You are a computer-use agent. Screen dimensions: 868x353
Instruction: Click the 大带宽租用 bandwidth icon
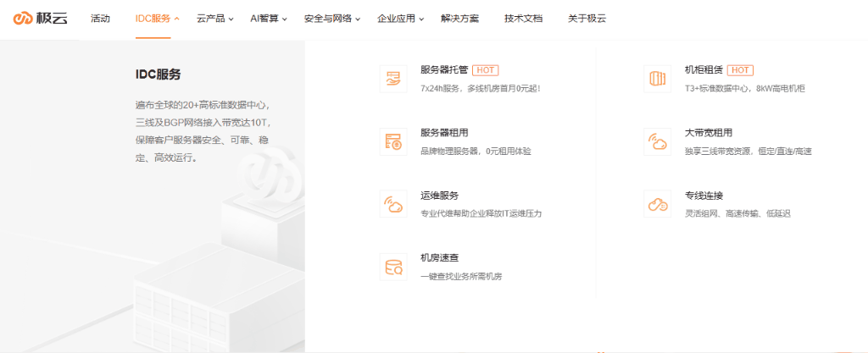pos(657,141)
